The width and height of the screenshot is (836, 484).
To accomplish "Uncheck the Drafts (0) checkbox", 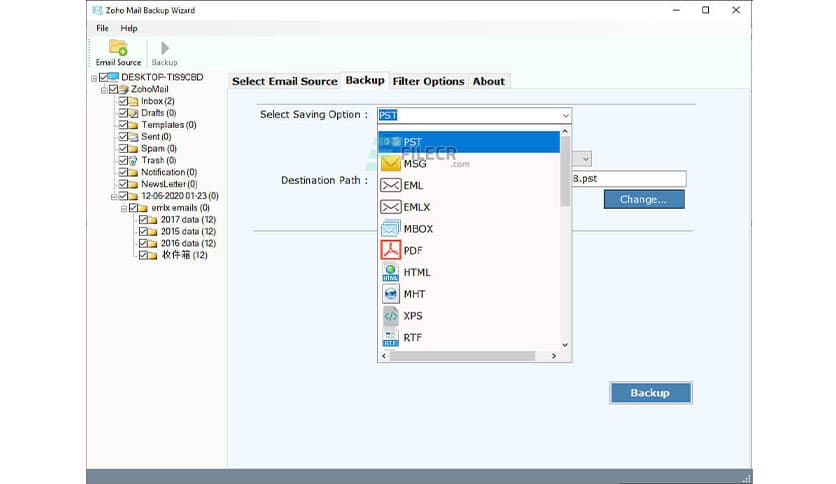I will click(x=123, y=113).
